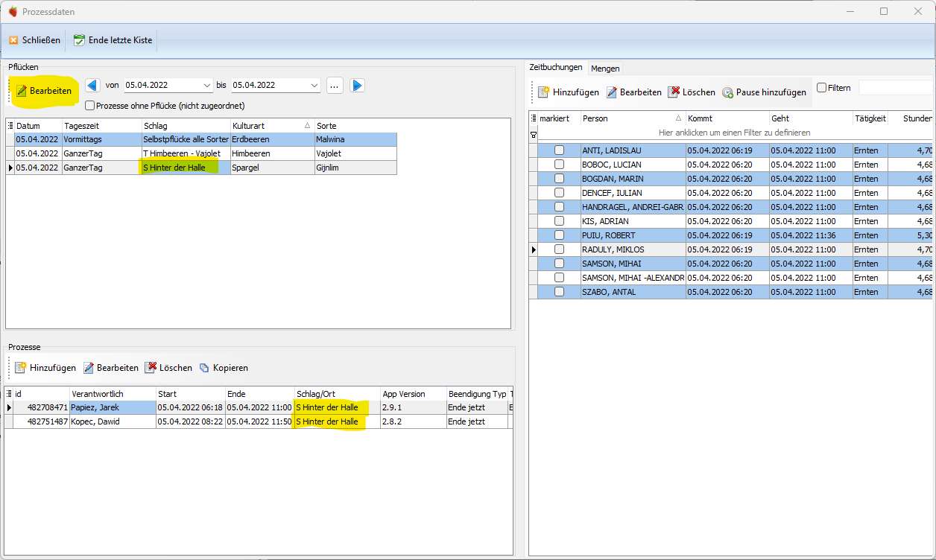
Task: Select process row Papiez, Jarek
Action: coord(257,407)
